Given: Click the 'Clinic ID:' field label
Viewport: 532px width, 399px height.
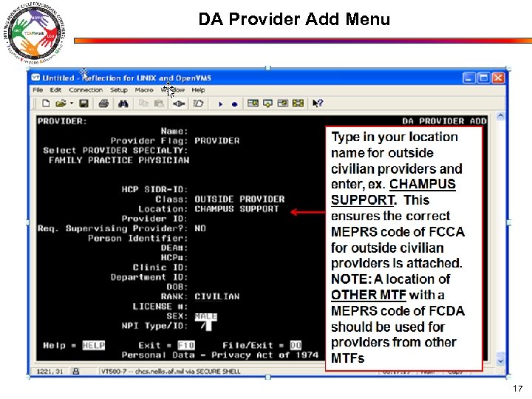Looking at the screenshot, I should coord(160,267).
